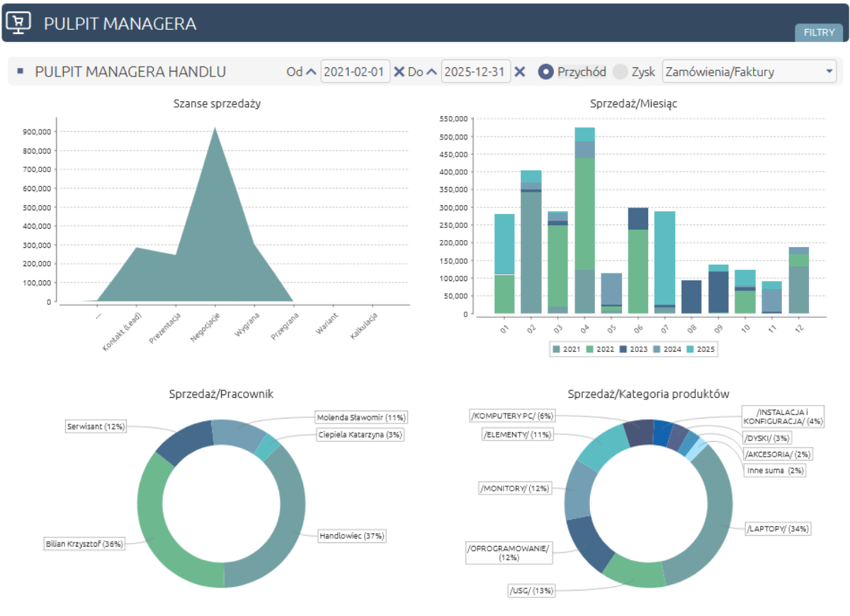Click the chevron icon next to Od
850x616 pixels.
tap(310, 71)
